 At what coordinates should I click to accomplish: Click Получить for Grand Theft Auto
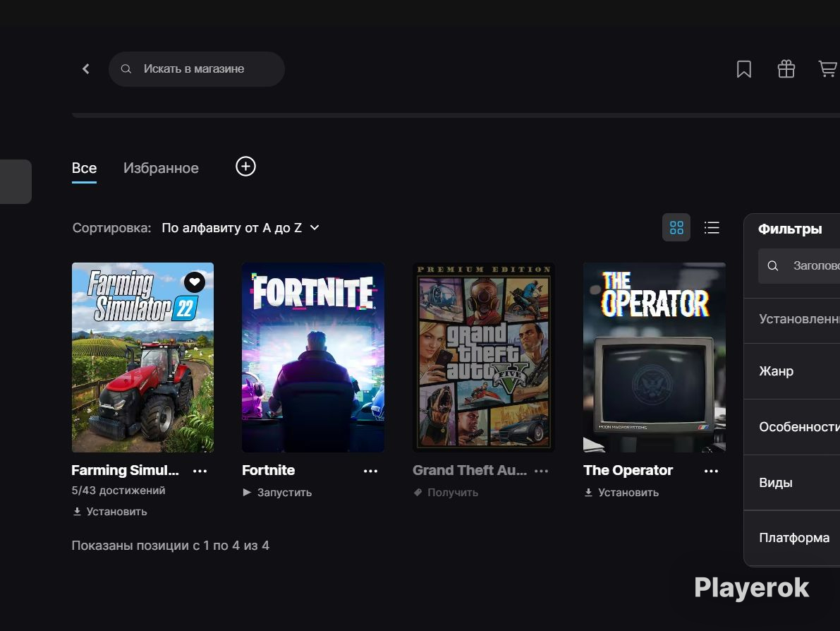point(446,493)
